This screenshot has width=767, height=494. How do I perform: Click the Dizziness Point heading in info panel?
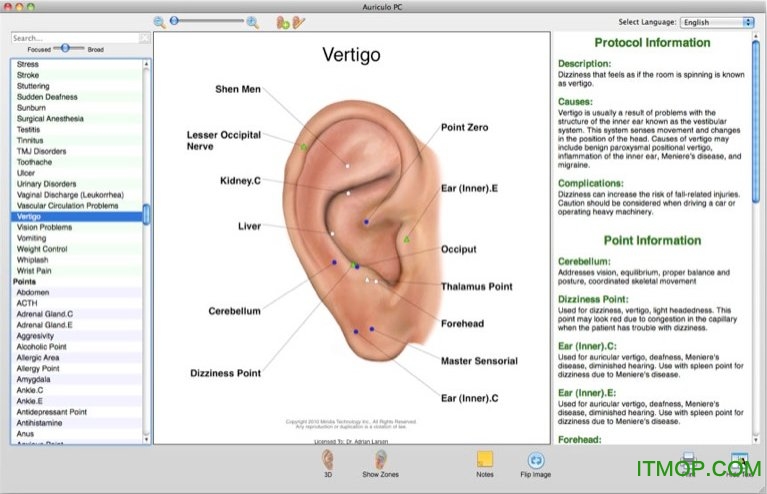tap(593, 299)
